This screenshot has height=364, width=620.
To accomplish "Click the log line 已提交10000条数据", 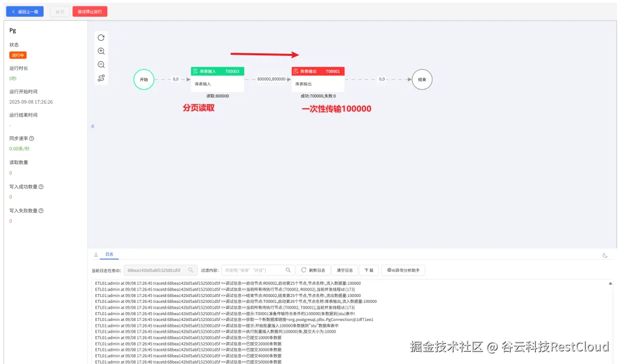I will [188, 338].
